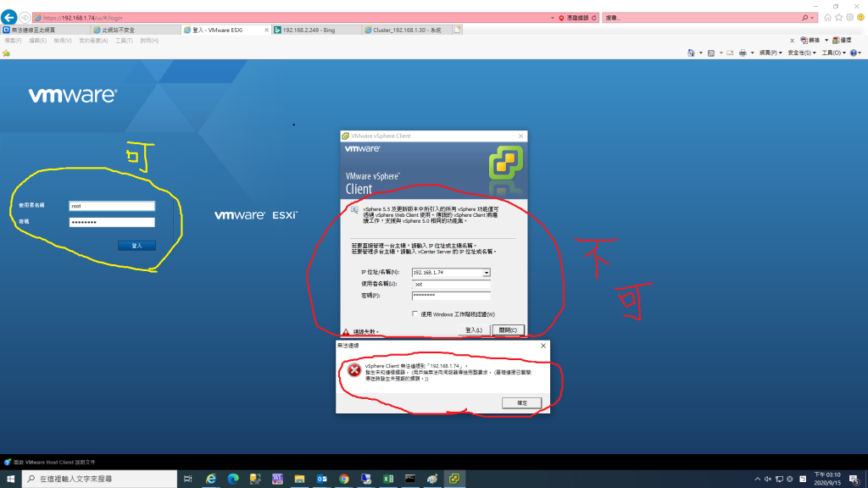Open the address bar history dropdown arrow
The height and width of the screenshot is (488, 868).
coord(553,18)
